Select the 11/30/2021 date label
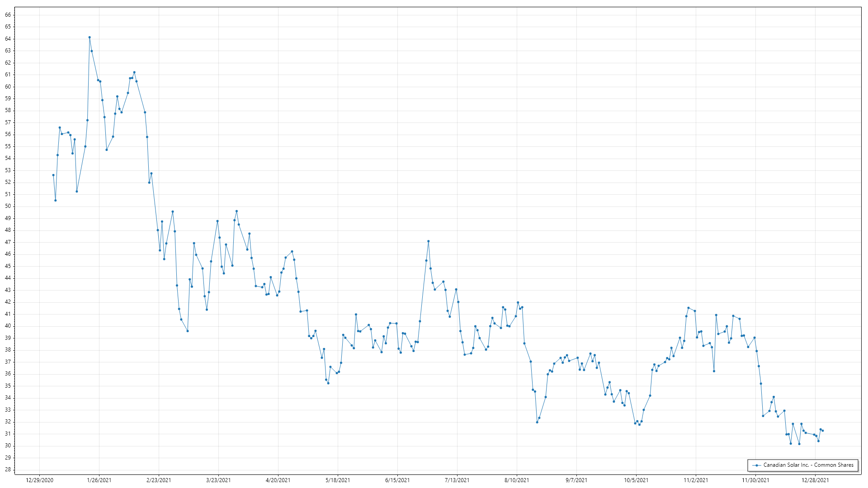The height and width of the screenshot is (488, 868). coord(755,480)
